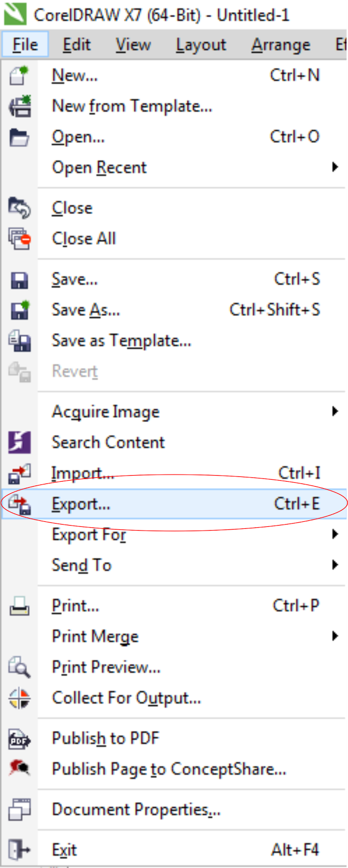Open the Arrange menu
The height and width of the screenshot is (868, 348).
click(x=280, y=45)
